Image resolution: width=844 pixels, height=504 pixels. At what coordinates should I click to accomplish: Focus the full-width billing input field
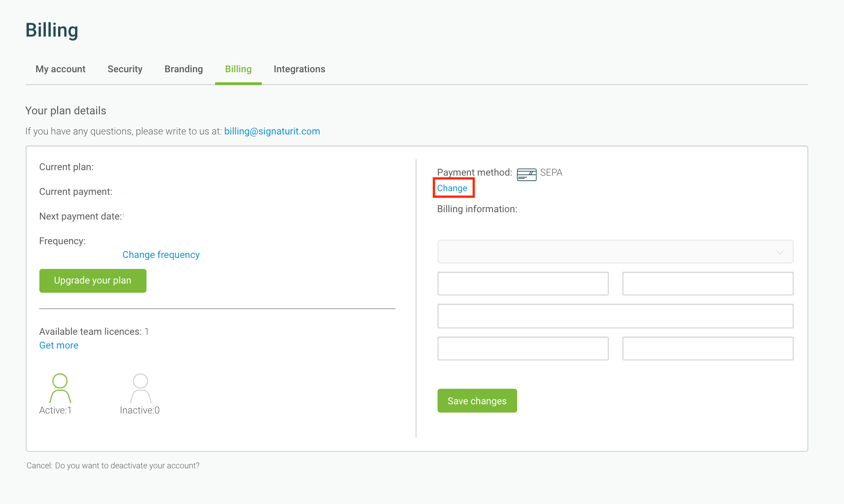coord(615,316)
